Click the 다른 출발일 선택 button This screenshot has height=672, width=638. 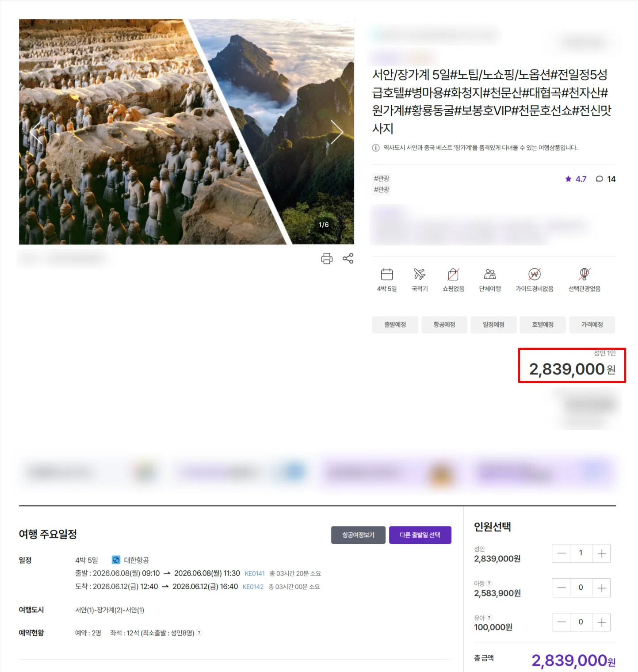pyautogui.click(x=420, y=535)
